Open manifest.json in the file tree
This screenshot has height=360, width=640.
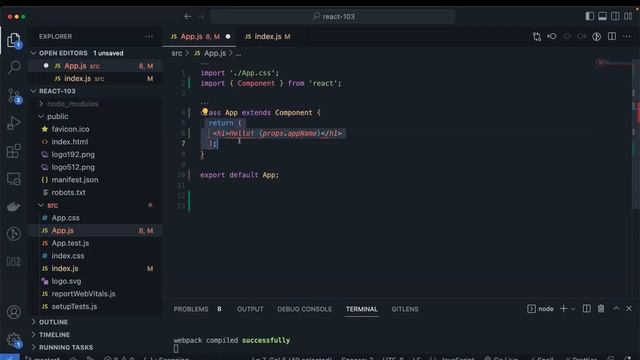point(96,180)
